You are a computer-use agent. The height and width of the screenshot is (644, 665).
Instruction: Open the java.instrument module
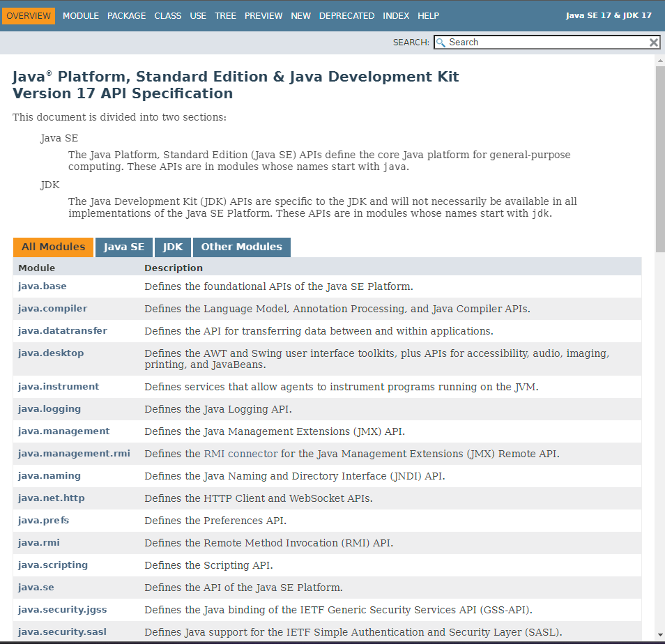pos(59,387)
